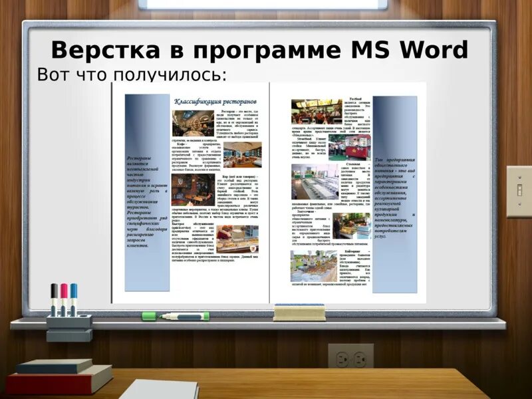Select the Streetfood red cart photo
The image size is (532, 399).
pyautogui.click(x=350, y=148)
